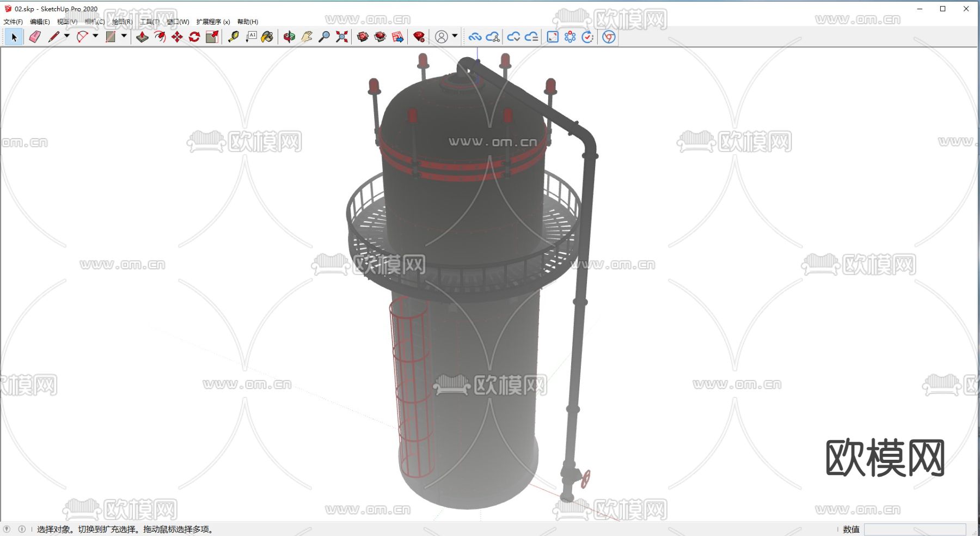Select the Pan hand tool

[307, 37]
